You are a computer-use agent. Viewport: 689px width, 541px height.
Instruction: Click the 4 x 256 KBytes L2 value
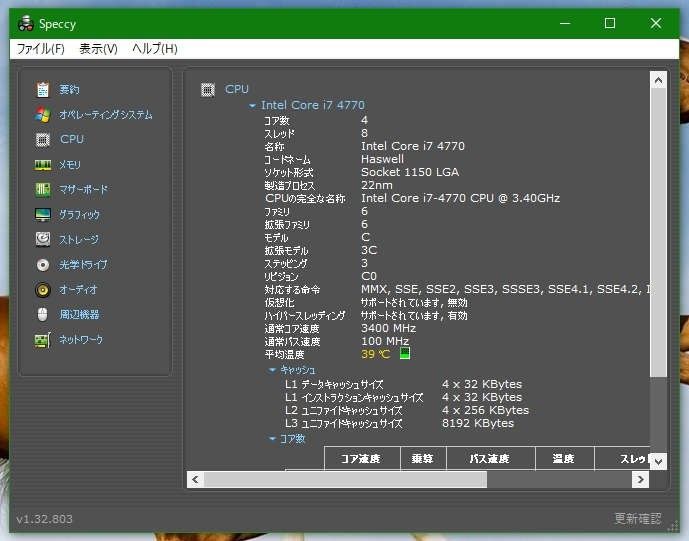(x=486, y=410)
